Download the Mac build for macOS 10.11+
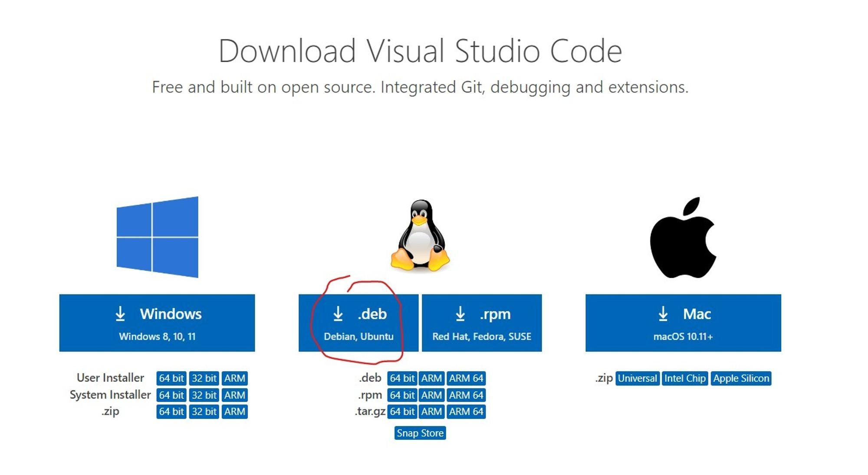Screen dimensions: 868x475 (x=683, y=323)
